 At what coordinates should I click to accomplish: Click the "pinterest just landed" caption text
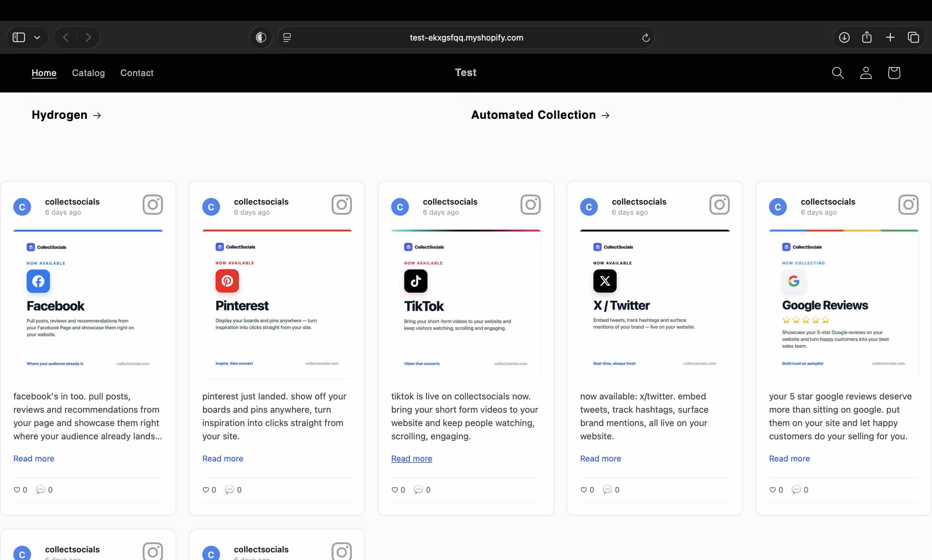click(x=274, y=416)
